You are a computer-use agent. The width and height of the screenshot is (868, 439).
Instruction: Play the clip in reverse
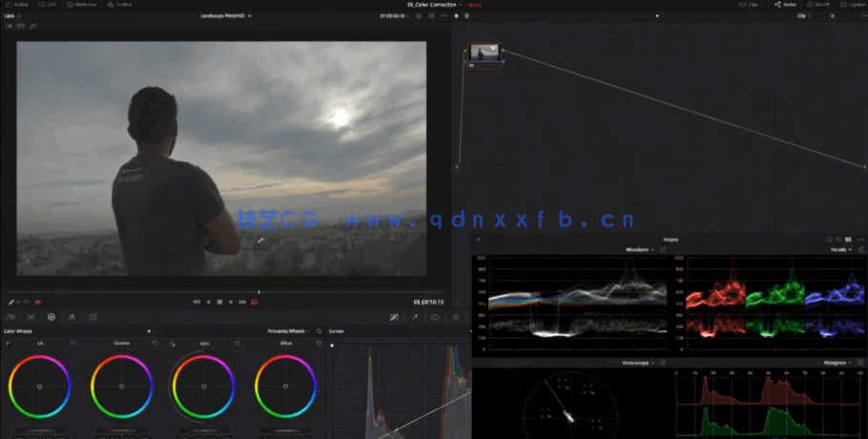[x=208, y=303]
